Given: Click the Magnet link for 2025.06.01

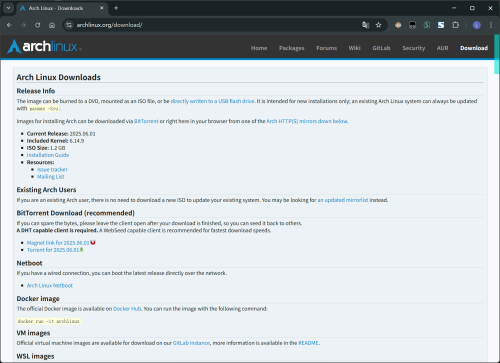Looking at the screenshot, I should pos(58,243).
